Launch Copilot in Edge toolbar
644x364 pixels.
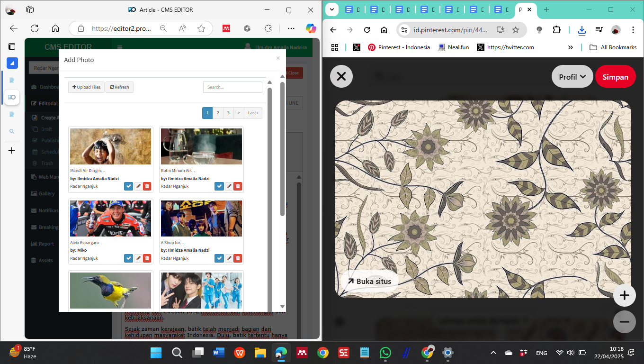coord(311,28)
